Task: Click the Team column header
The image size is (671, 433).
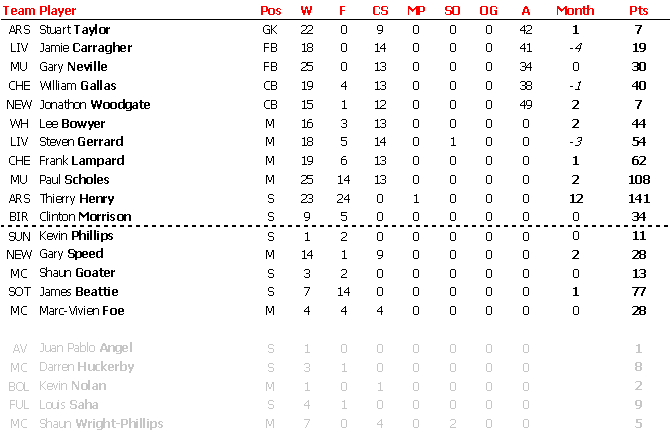Action: point(19,10)
